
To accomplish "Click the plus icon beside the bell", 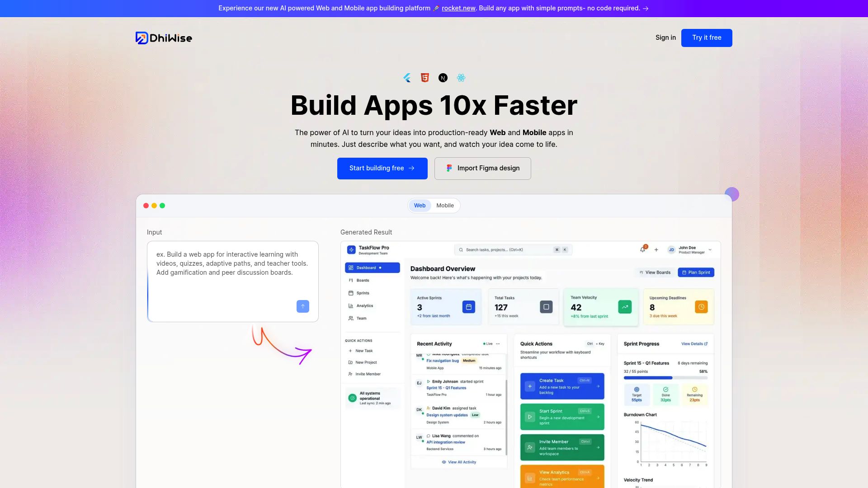I will tap(656, 250).
